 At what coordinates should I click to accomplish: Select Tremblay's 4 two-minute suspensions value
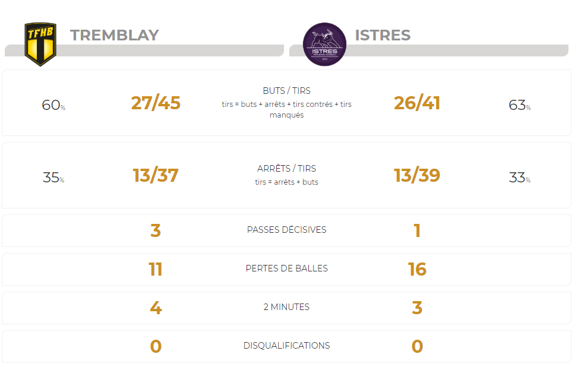(x=156, y=308)
